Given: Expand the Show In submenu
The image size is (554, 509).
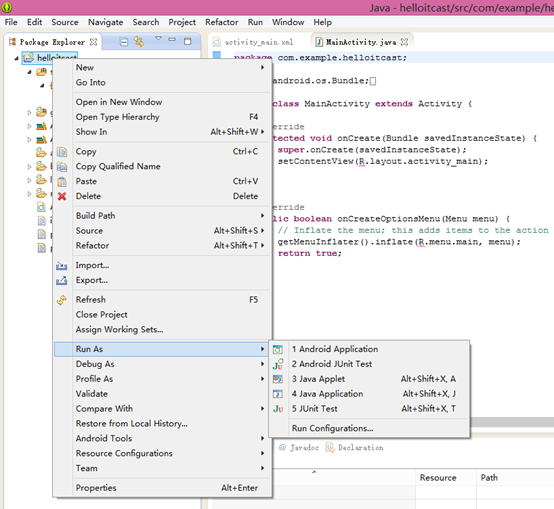Looking at the screenshot, I should click(x=163, y=132).
